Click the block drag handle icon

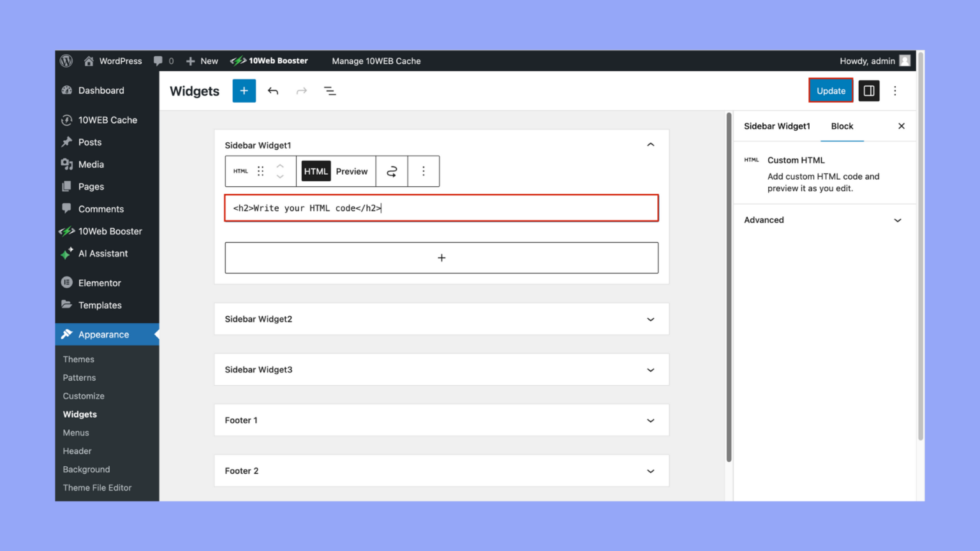click(x=260, y=171)
